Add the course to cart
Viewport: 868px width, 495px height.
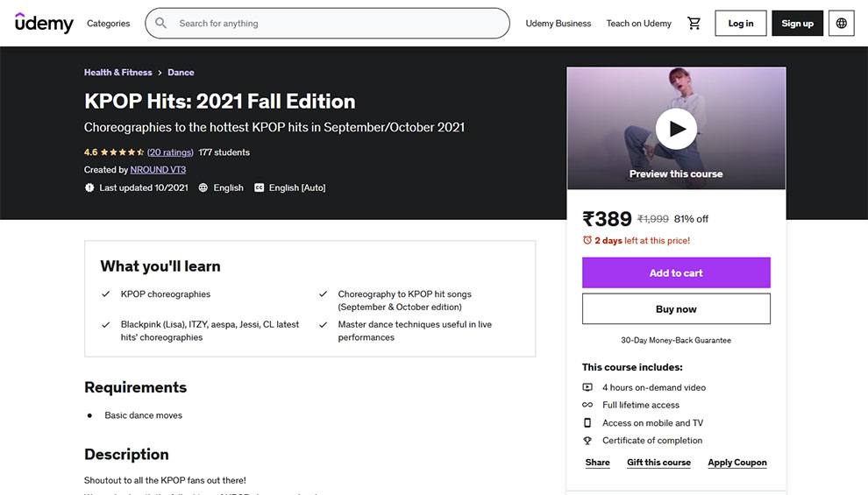click(x=676, y=272)
